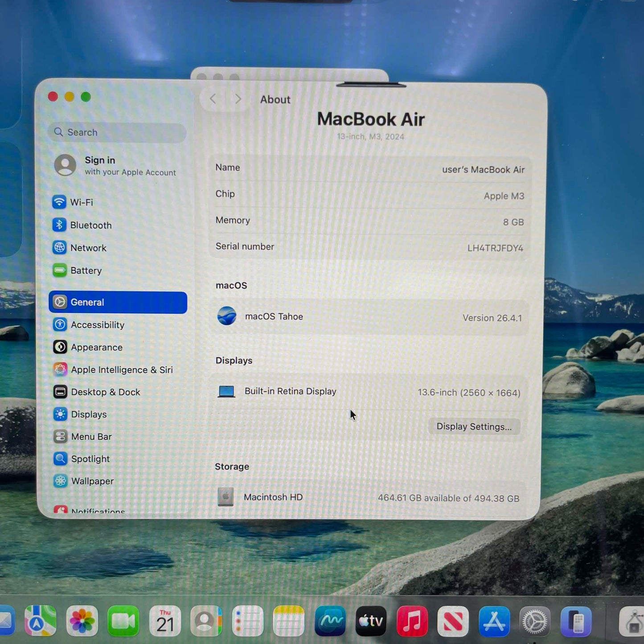This screenshot has height=644, width=644.
Task: Click the 13-inch, M3, 2024 subtitle
Action: point(370,136)
